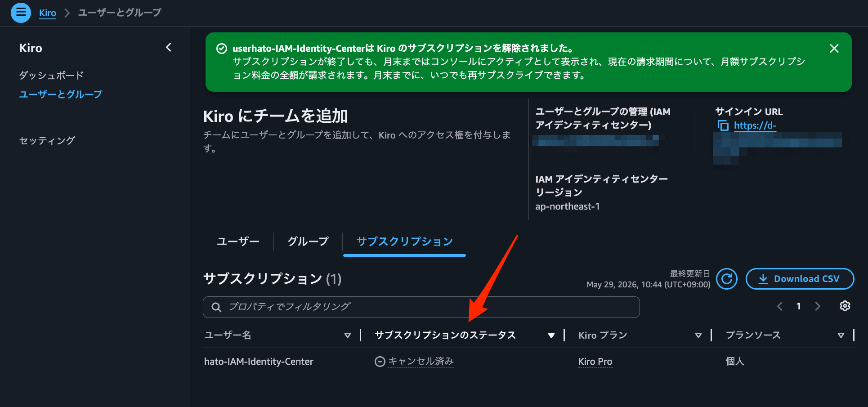Viewport: 868px width, 407px height.
Task: Dismiss the green success notification
Action: pyautogui.click(x=834, y=48)
